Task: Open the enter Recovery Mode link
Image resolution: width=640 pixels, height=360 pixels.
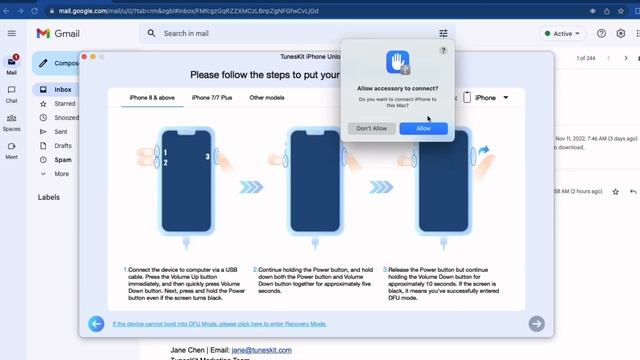Action: pos(220,324)
